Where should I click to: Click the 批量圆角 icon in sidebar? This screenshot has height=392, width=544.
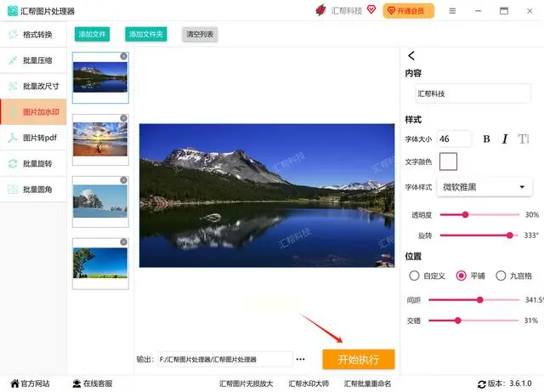(13, 190)
